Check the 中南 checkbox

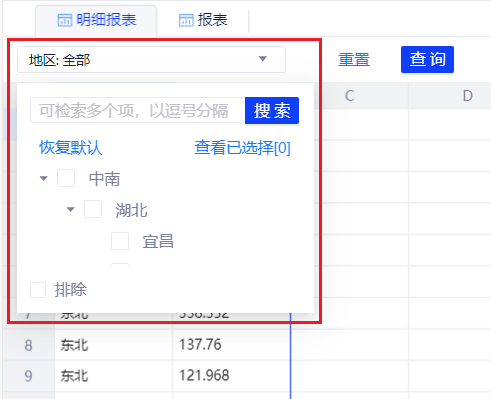[66, 178]
